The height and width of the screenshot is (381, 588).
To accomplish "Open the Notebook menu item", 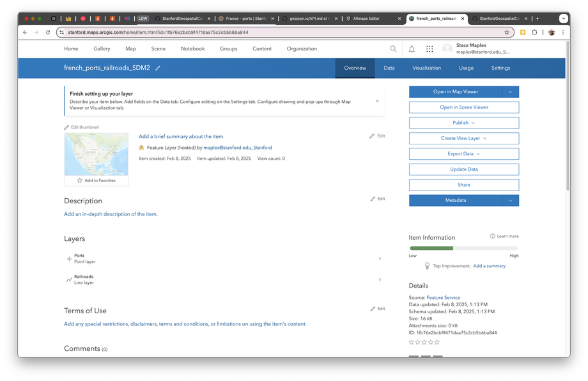I will point(193,49).
